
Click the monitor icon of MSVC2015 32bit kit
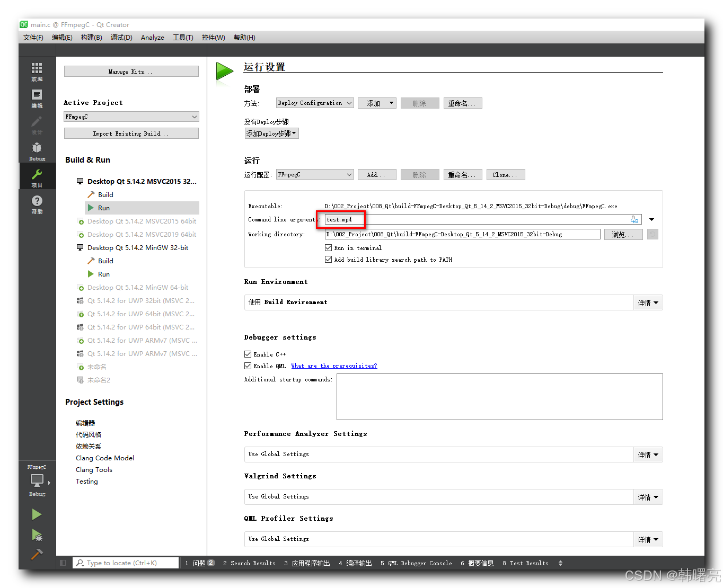80,181
